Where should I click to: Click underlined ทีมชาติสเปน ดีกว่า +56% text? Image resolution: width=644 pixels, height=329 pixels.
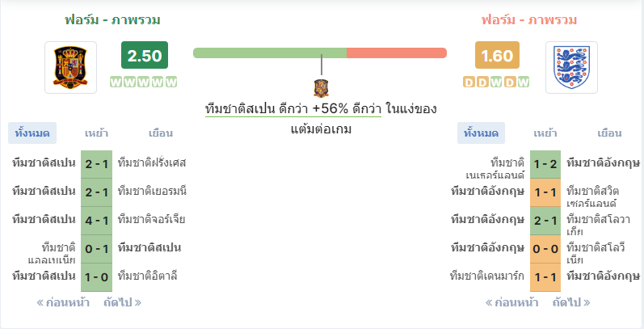click(293, 109)
